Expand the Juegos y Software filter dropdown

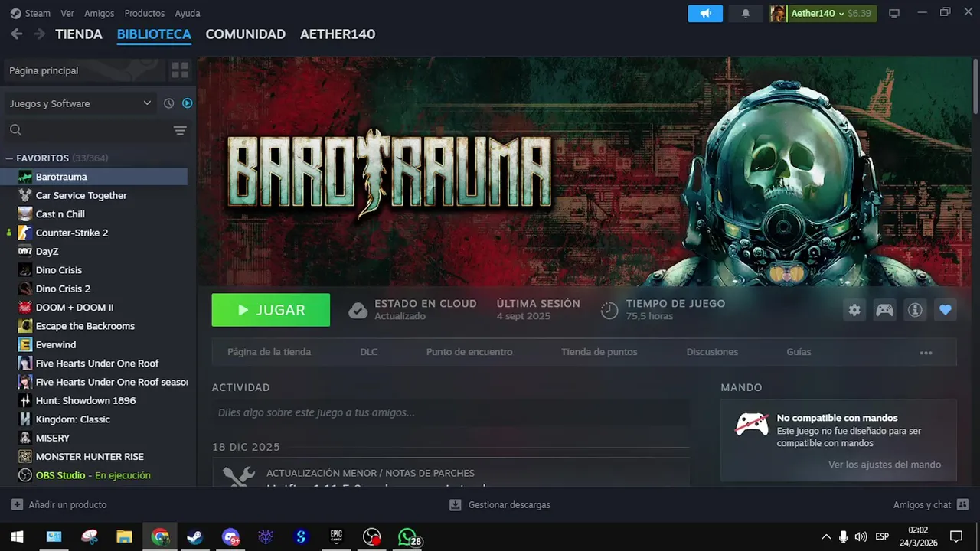[80, 103]
